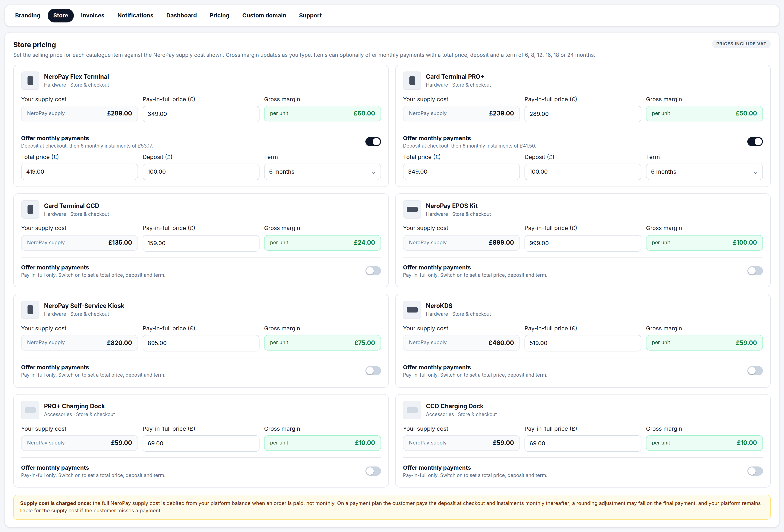Click the Store pricing heading
Viewport: 784px width, 532px height.
(34, 45)
